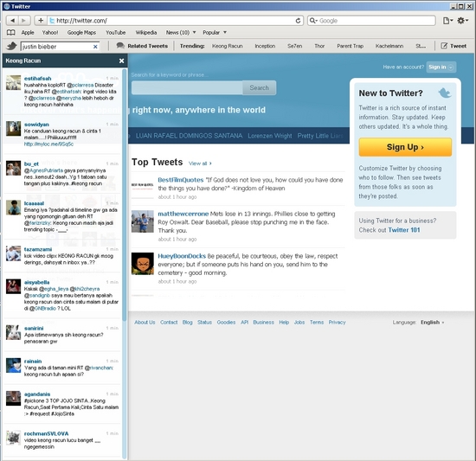The width and height of the screenshot is (476, 461).
Task: Open the gear settings menu
Action: point(462,21)
